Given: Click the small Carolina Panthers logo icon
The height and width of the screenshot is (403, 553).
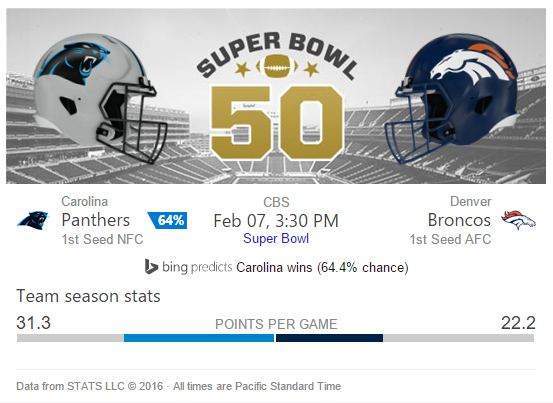Looking at the screenshot, I should (32, 220).
